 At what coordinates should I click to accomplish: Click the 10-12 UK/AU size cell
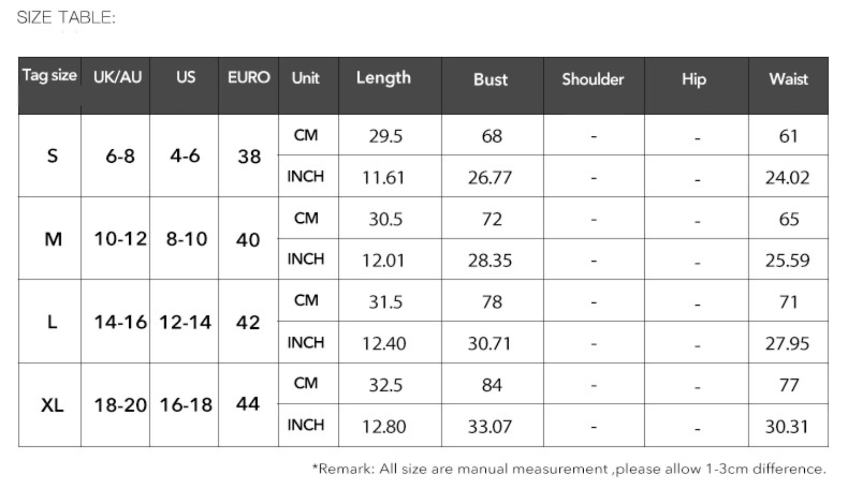120,239
